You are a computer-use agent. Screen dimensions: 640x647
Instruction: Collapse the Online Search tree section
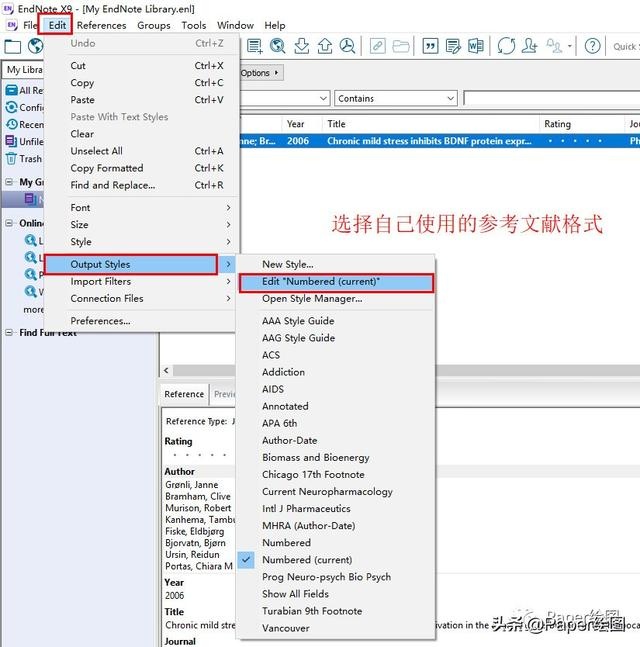click(x=9, y=223)
